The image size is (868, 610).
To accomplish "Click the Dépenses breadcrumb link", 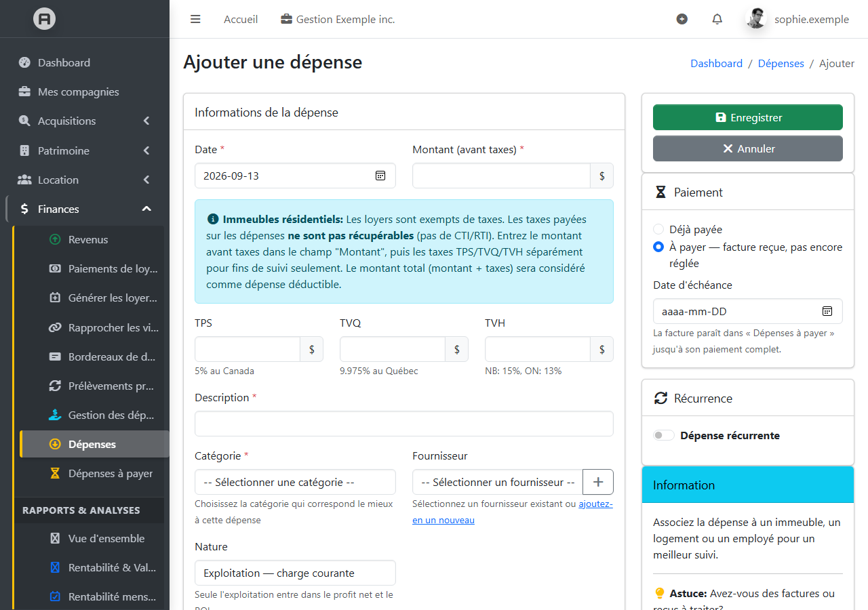I will [x=781, y=63].
